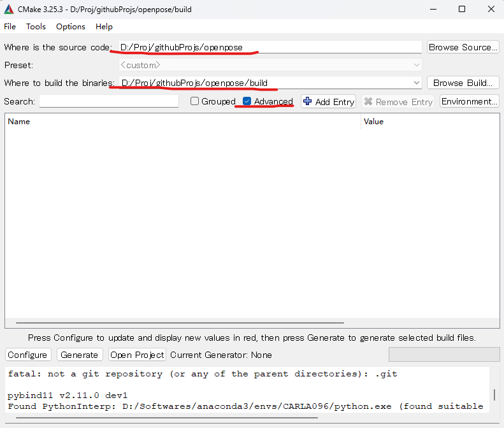Expand the build binaries path dropdown
The width and height of the screenshot is (504, 428).
(x=417, y=83)
